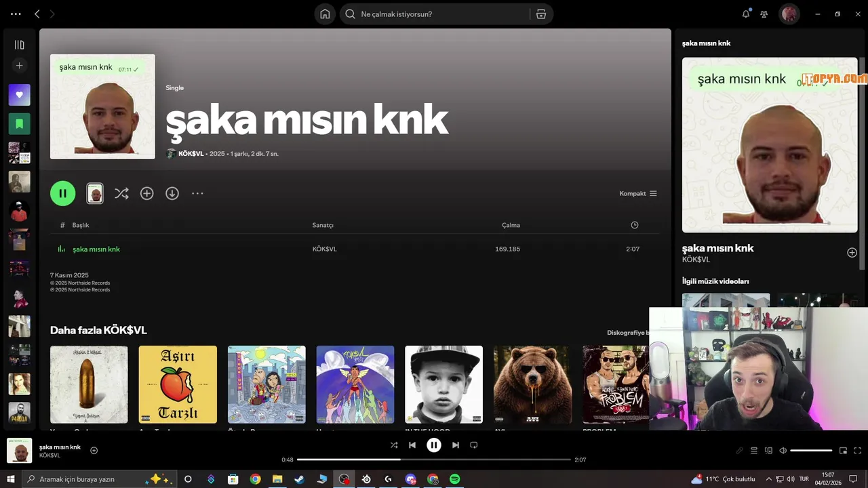Click the Aramak için buraya yazın taskbar search
This screenshot has width=868, height=488.
click(x=100, y=479)
